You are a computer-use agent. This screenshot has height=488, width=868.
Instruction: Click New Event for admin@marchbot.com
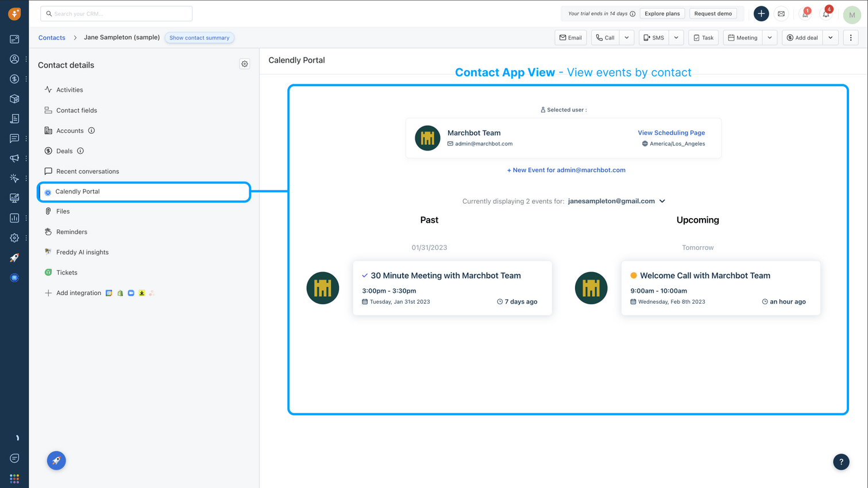click(x=566, y=170)
